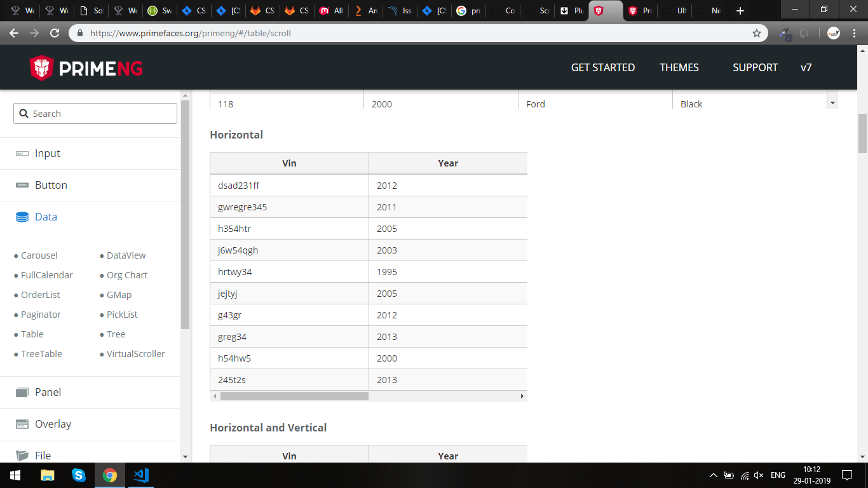This screenshot has height=488, width=868.
Task: Open Skype from the taskbar
Action: point(79,475)
